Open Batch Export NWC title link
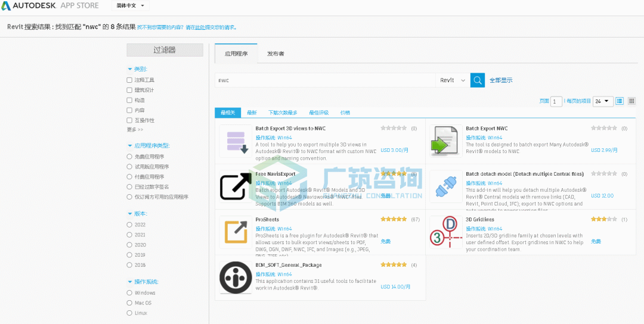The height and width of the screenshot is (324, 644). (x=487, y=129)
